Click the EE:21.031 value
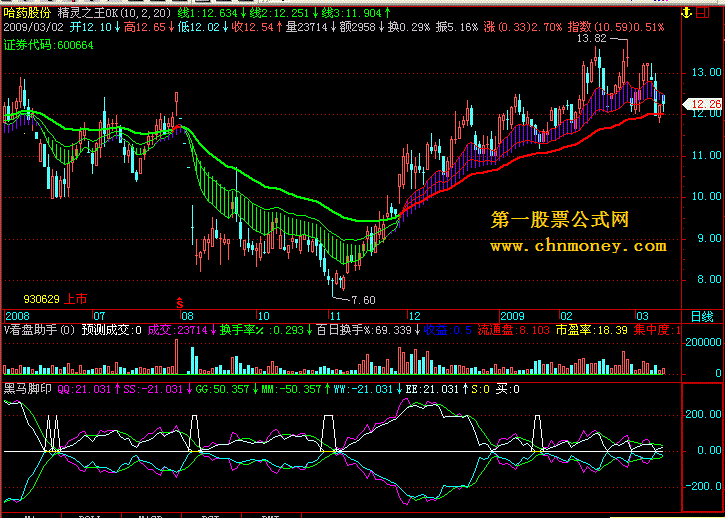 (436, 389)
